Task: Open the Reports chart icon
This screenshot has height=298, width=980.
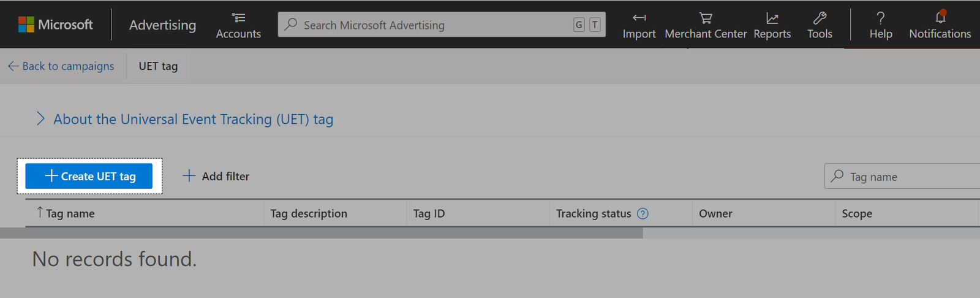Action: point(772,18)
